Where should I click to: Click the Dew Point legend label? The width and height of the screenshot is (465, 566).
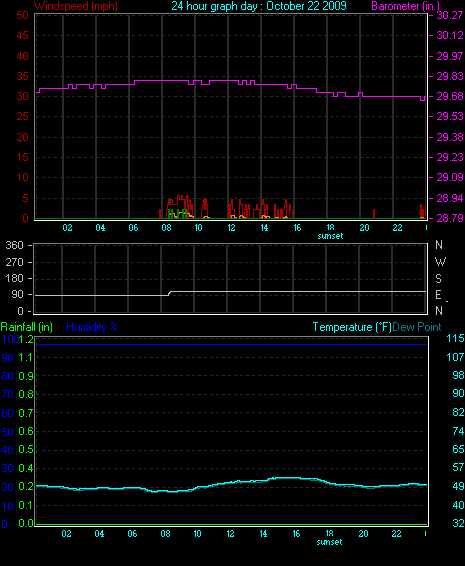tap(417, 327)
